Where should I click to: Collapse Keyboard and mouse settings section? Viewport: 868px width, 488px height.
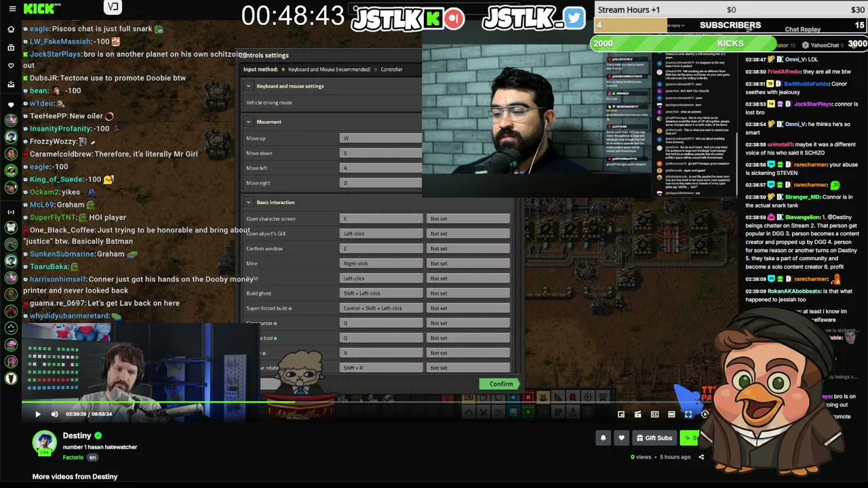tap(249, 86)
